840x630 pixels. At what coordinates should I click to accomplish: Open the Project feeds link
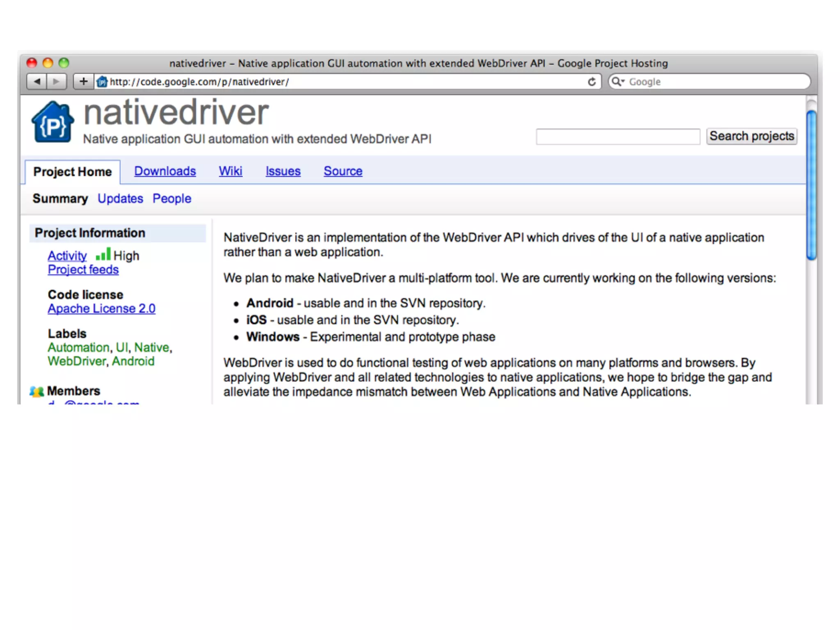83,269
